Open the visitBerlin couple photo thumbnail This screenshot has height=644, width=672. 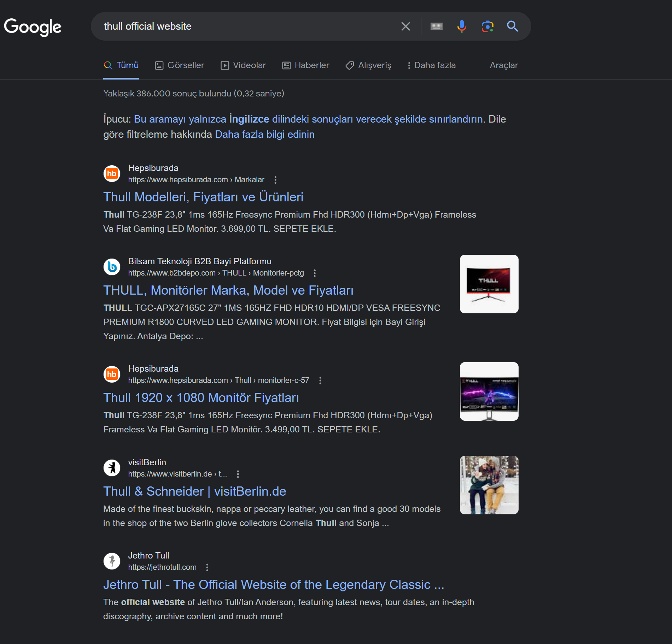tap(489, 485)
